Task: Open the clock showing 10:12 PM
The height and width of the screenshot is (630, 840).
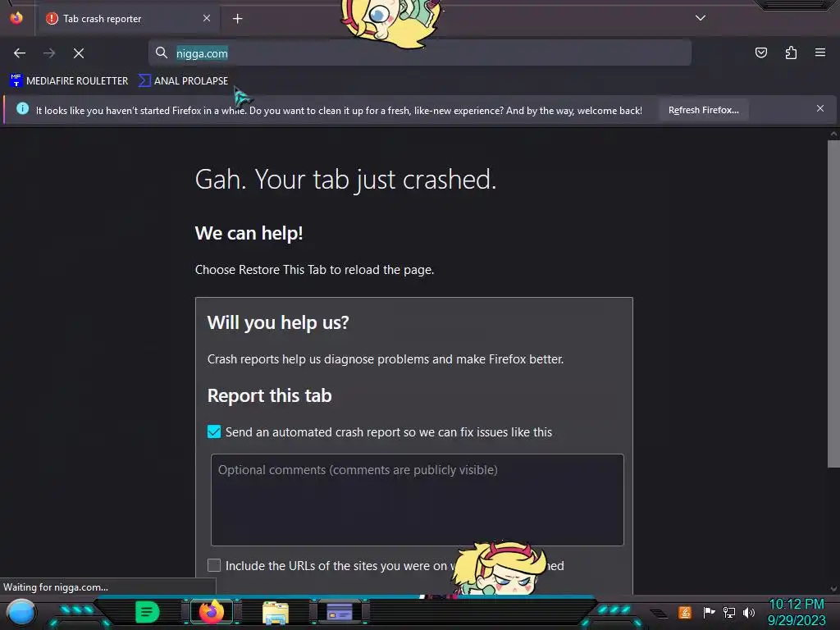Action: click(797, 612)
